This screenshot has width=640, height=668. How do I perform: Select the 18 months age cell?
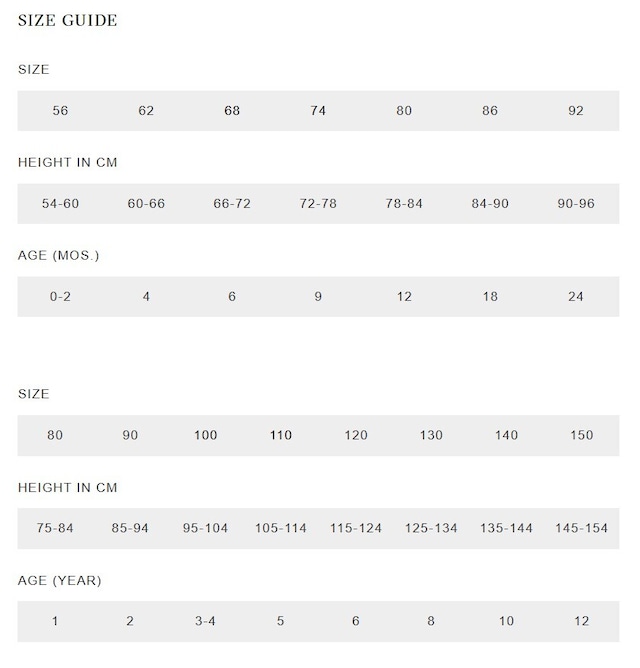click(490, 297)
